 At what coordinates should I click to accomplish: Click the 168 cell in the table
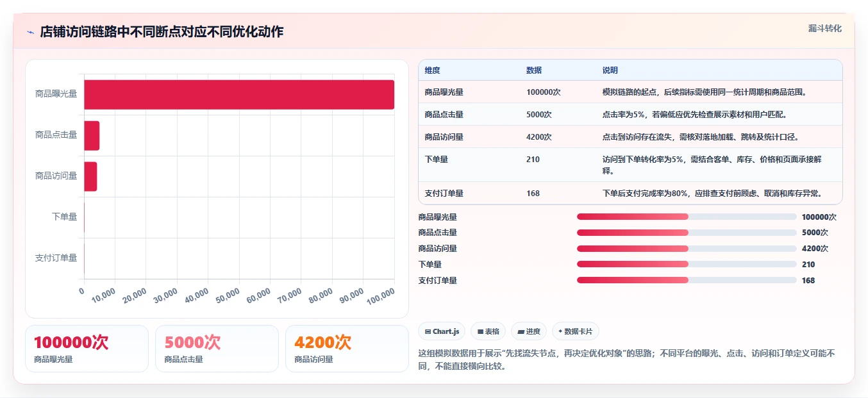(x=533, y=194)
